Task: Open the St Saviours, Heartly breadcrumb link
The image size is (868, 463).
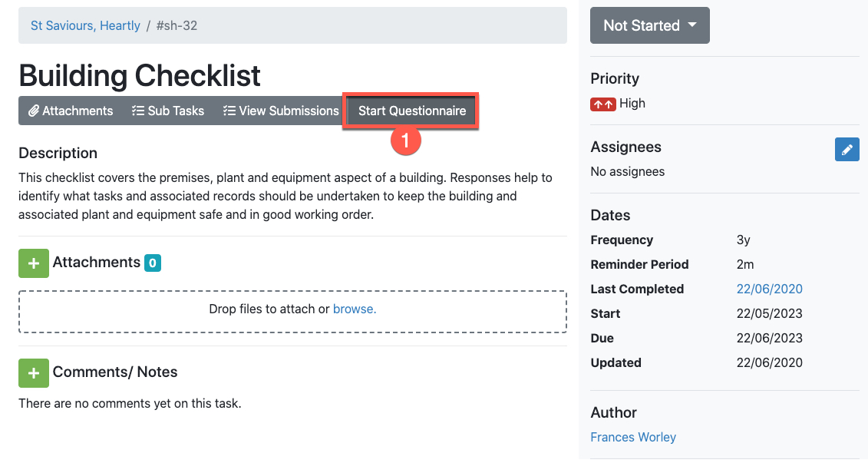Action: 85,25
